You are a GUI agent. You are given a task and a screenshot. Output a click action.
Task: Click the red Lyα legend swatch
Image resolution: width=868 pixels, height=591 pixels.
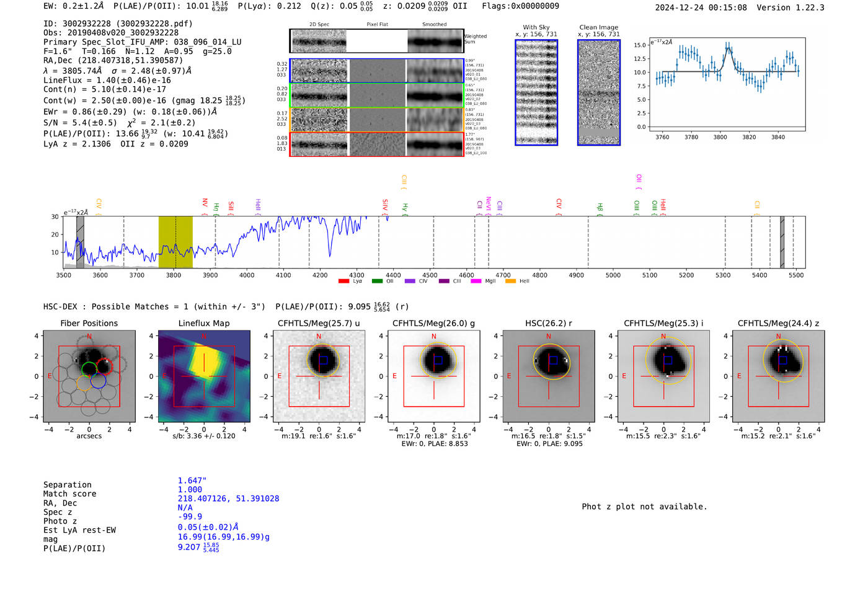click(x=343, y=281)
